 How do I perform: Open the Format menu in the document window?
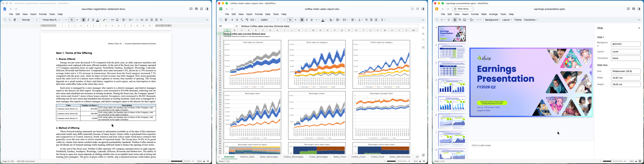coord(43,14)
